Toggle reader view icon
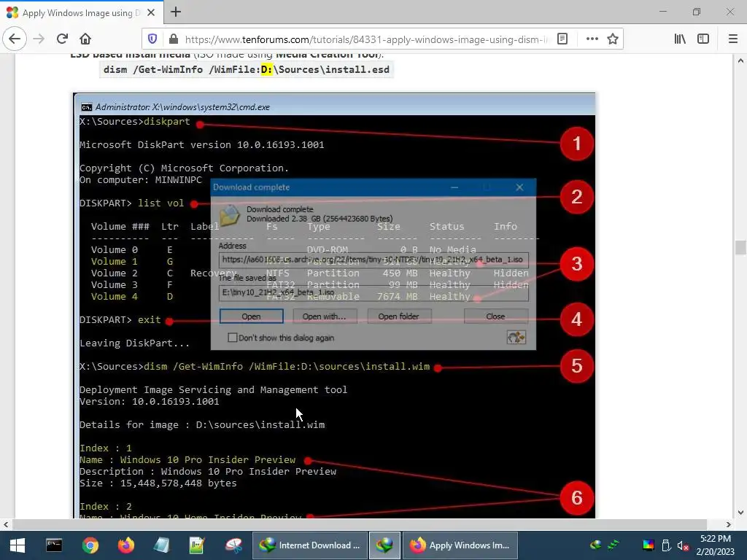This screenshot has height=560, width=747. pyautogui.click(x=562, y=39)
